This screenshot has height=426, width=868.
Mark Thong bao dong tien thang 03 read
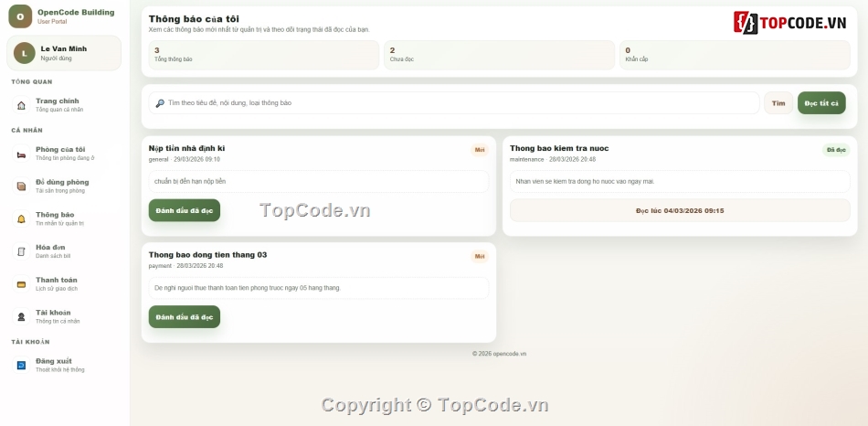point(185,317)
